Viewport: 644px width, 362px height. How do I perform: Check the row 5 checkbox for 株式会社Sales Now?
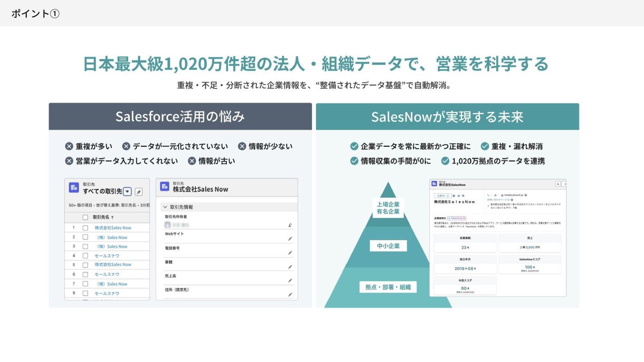pos(85,265)
